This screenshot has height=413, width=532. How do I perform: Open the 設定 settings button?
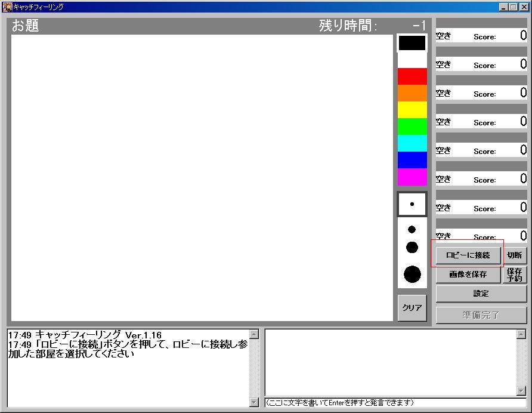[x=481, y=294]
